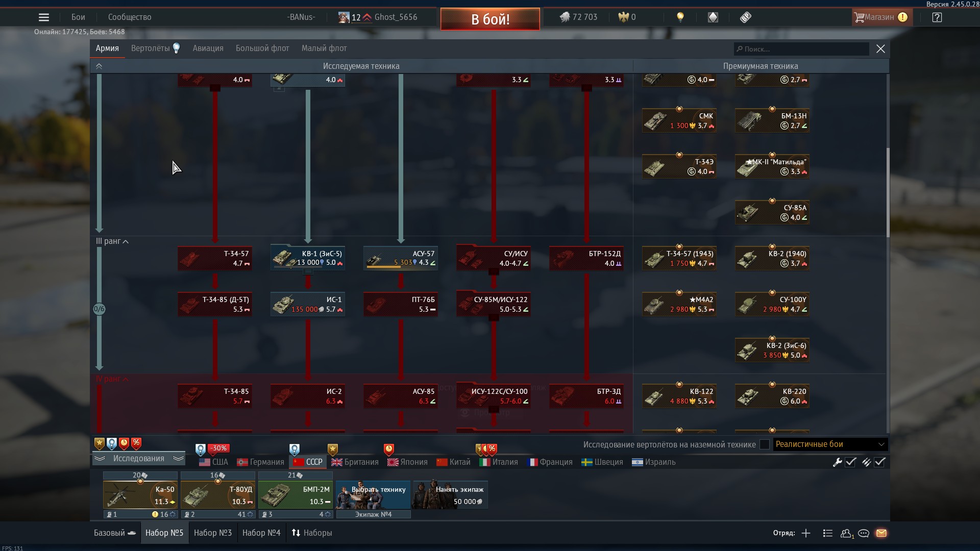Expand the СУ/ИСУ vehicle group

tap(494, 258)
